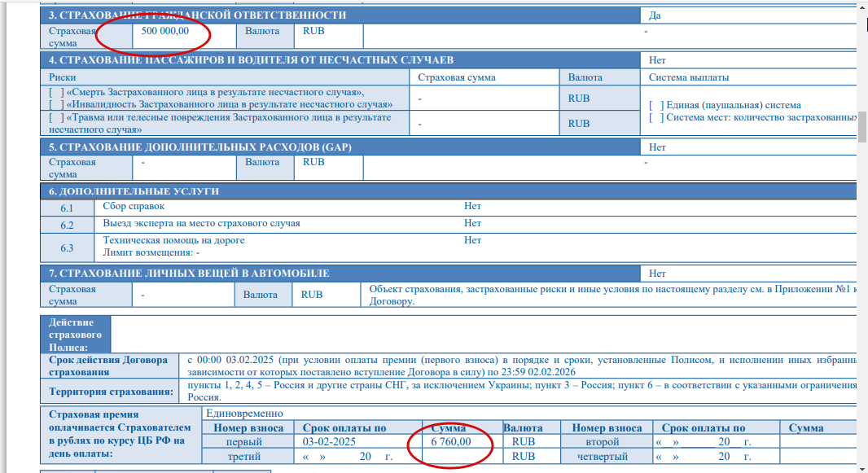Screen dimensions: 868x473
Task: Click 'Нет' next to Выезд эксперта
Action: coord(473,224)
